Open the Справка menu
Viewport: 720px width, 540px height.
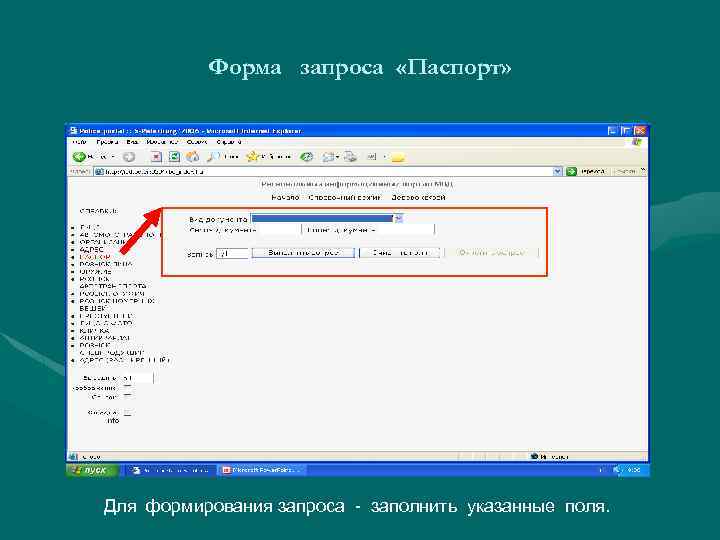pos(229,142)
